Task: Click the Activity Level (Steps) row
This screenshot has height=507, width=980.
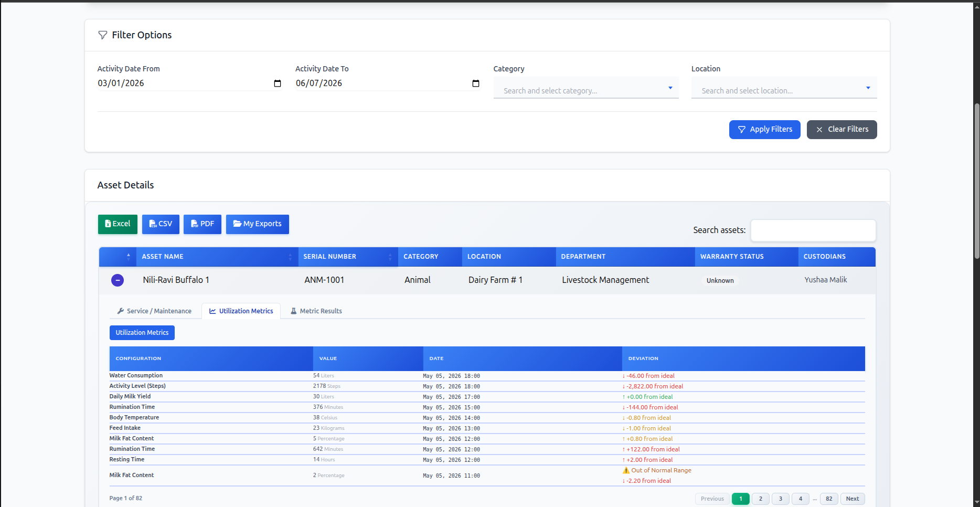Action: tap(487, 386)
